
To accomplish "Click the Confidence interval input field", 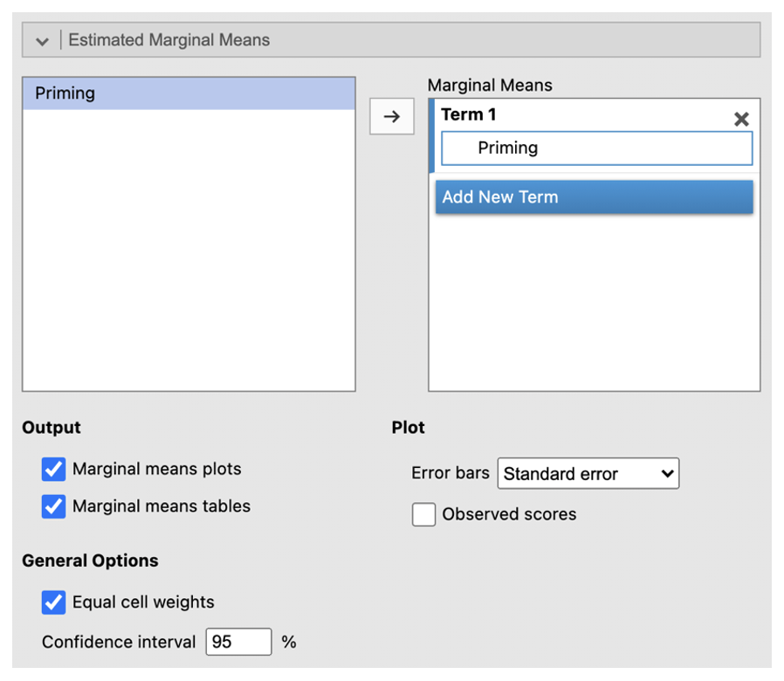I will (238, 642).
